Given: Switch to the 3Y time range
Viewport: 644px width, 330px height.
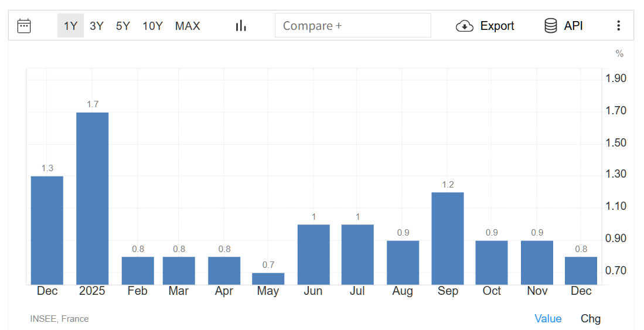Looking at the screenshot, I should (97, 26).
